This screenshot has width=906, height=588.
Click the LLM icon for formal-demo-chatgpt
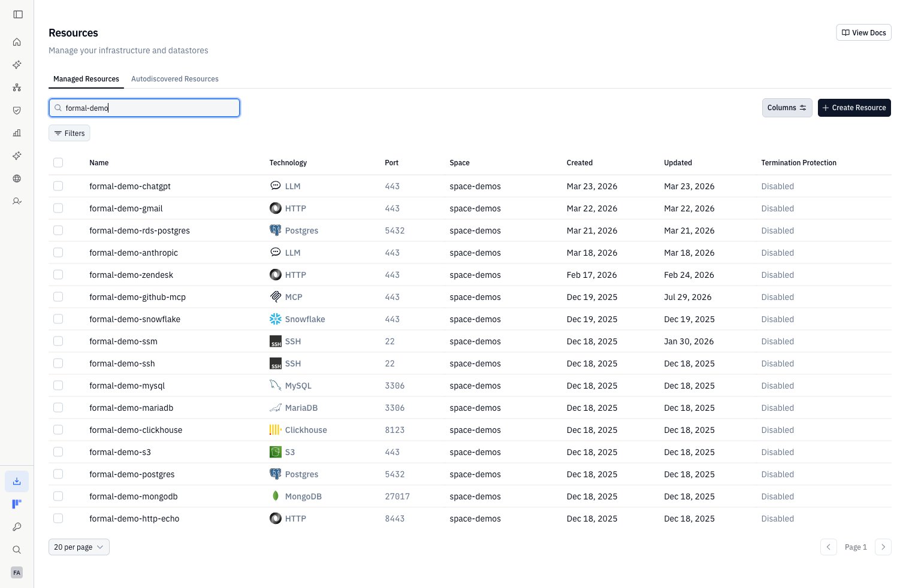click(x=276, y=186)
